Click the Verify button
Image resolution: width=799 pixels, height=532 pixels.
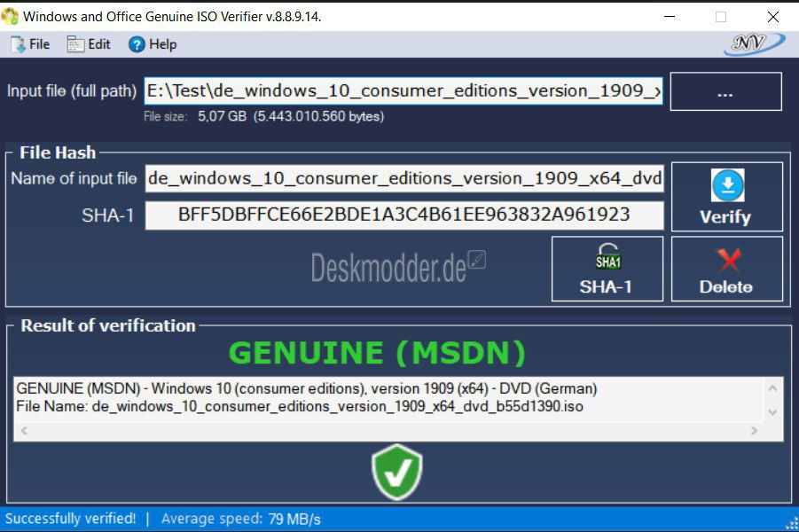coord(726,197)
